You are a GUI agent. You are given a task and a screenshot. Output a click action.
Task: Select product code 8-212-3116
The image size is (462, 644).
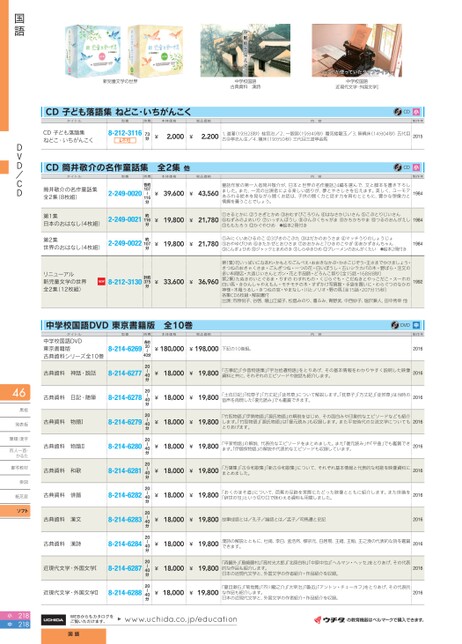125,133
